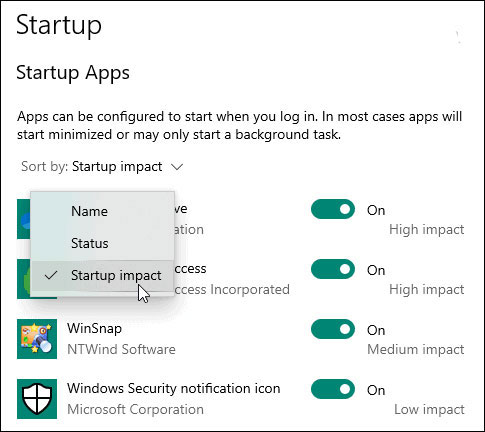Disable the Windows Security notification toggle
The image size is (485, 432).
point(333,389)
